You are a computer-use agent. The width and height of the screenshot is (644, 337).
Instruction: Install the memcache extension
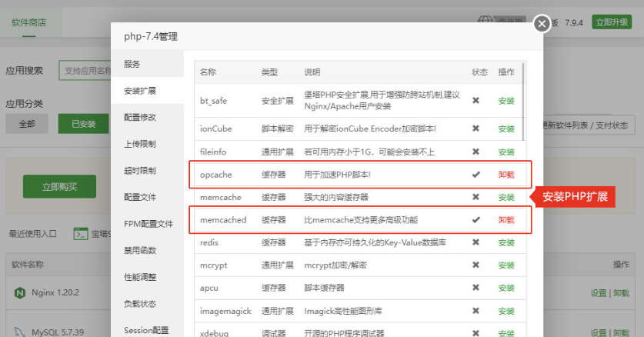(x=506, y=198)
